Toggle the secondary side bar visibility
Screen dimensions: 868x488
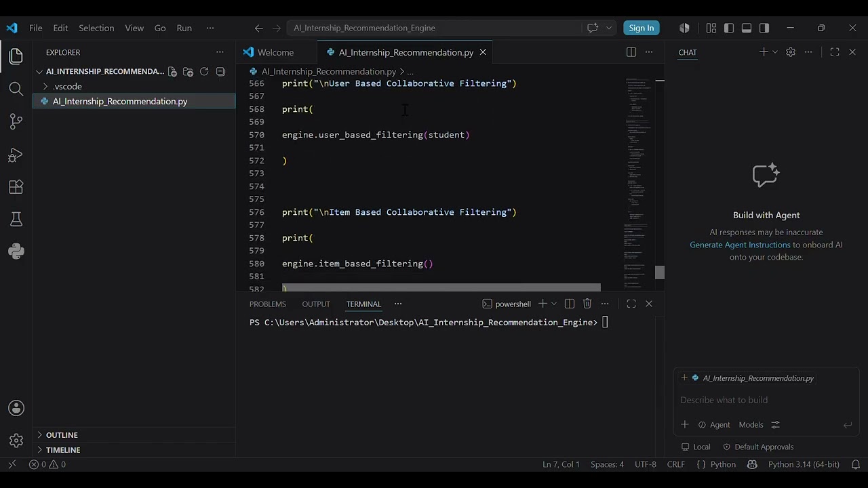pyautogui.click(x=764, y=28)
